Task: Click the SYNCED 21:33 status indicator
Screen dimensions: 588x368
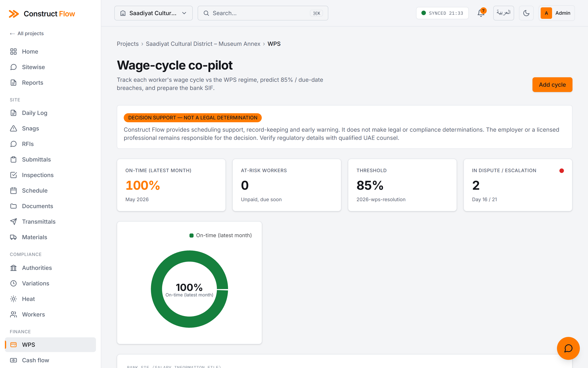Action: pos(442,13)
